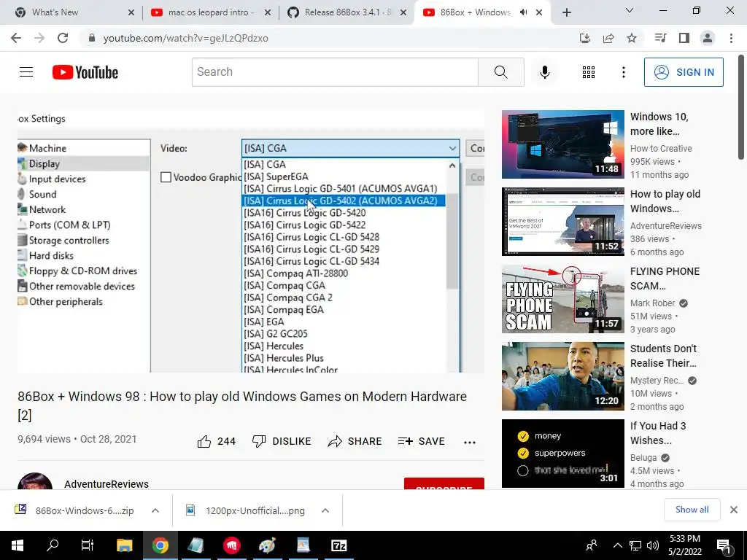Open File Explorer from taskbar
The height and width of the screenshot is (560, 747).
click(x=124, y=545)
